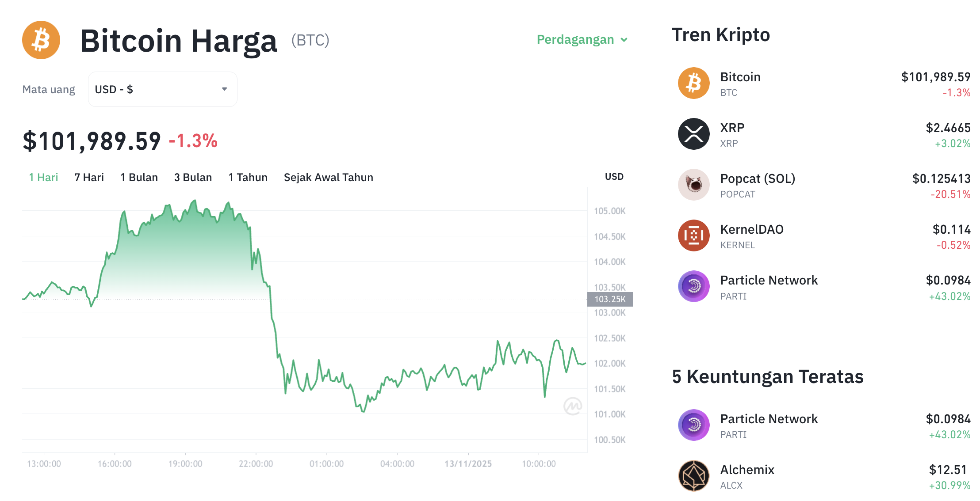The width and height of the screenshot is (980, 501).
Task: Activate the 1 Bulan chart view
Action: coord(139,177)
